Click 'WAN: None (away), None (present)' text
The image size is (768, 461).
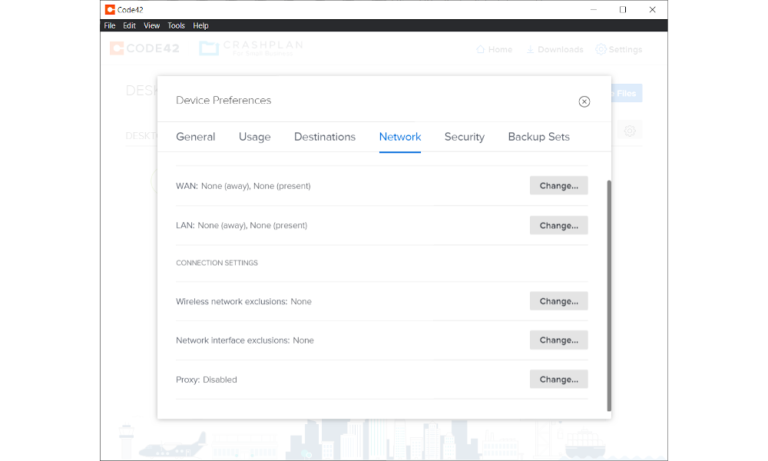pyautogui.click(x=243, y=186)
